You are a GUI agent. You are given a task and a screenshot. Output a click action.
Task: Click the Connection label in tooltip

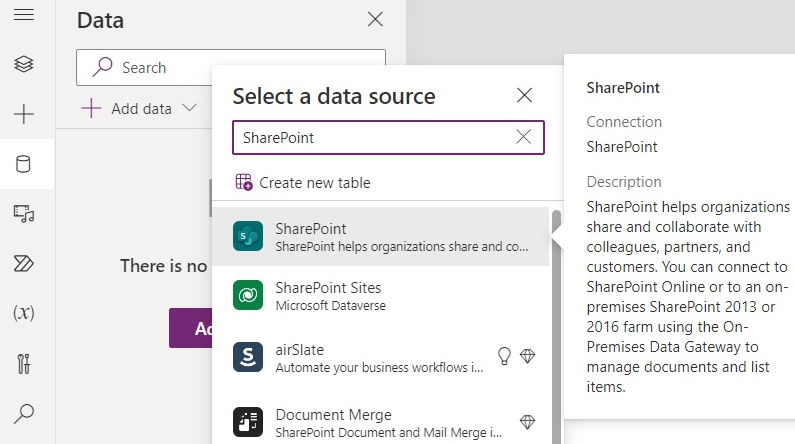(x=624, y=122)
